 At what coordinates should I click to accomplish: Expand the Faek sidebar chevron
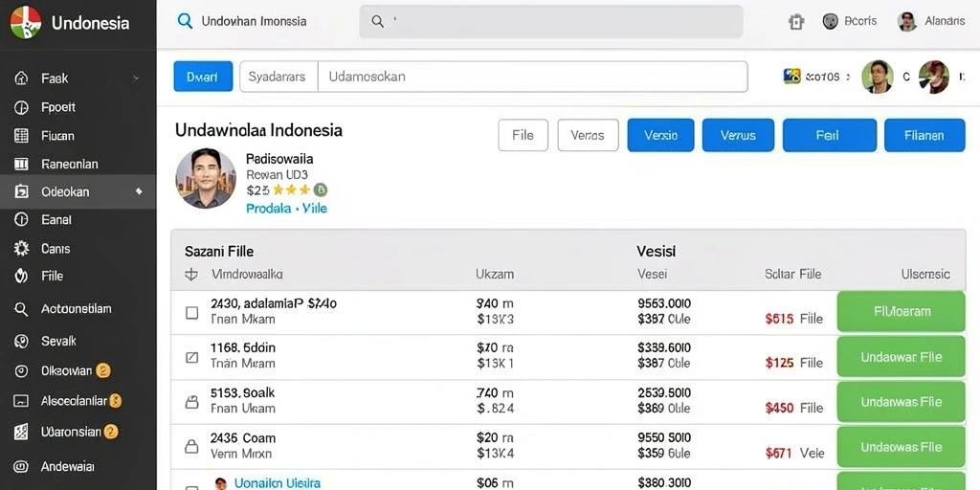click(136, 78)
